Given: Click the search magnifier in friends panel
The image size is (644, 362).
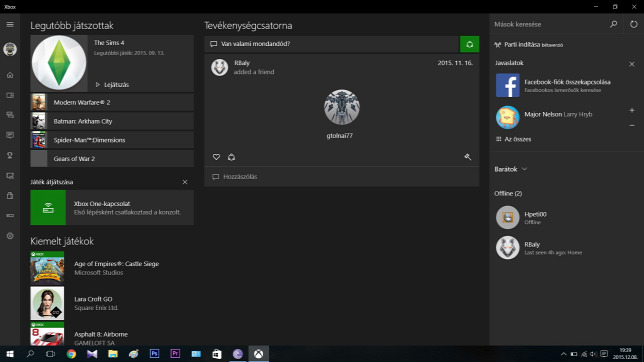Looking at the screenshot, I should click(614, 24).
